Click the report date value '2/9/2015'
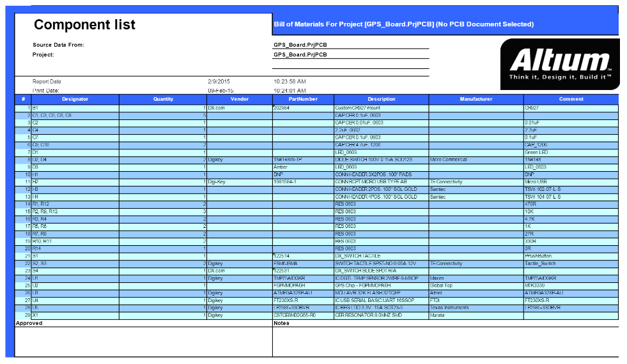The height and width of the screenshot is (364, 627). 219,82
